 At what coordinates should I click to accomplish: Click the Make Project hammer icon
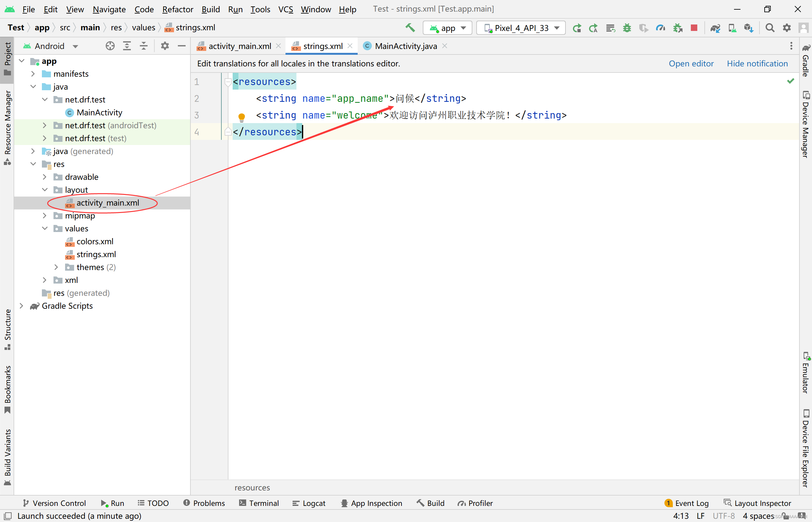(410, 28)
